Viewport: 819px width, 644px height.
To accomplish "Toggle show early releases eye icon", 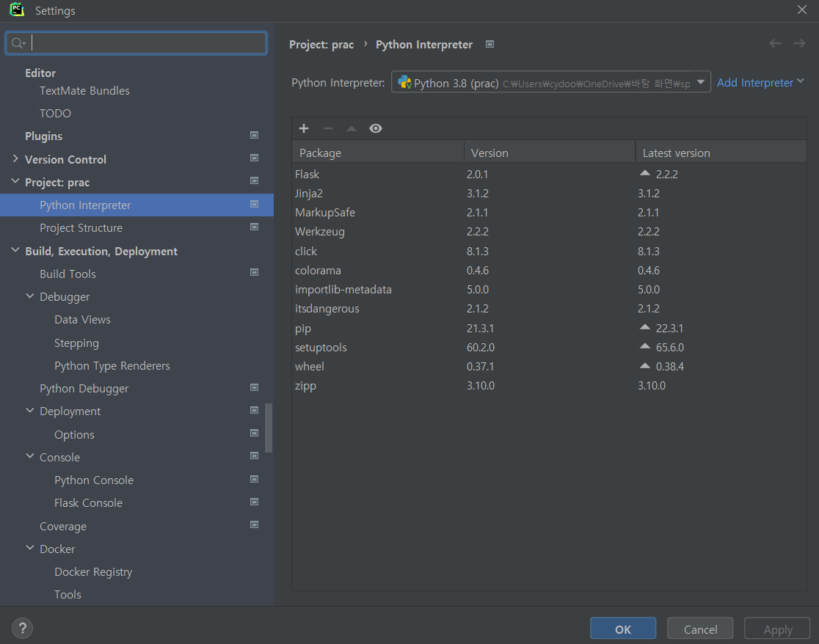I will 376,128.
